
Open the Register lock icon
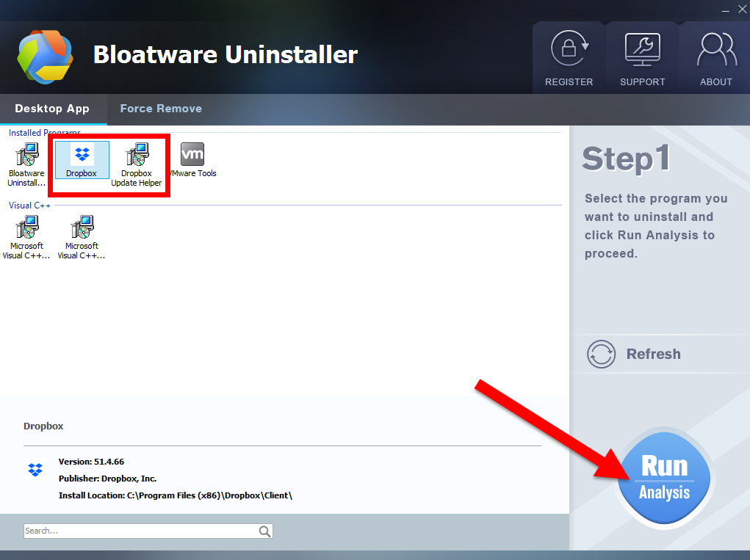click(569, 48)
